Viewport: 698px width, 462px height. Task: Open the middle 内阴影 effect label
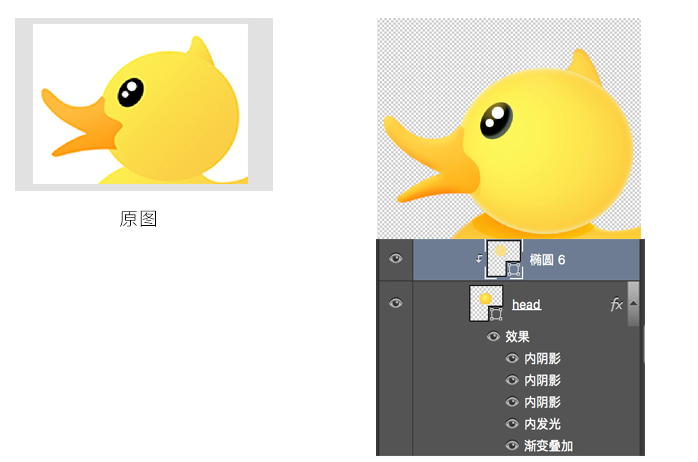542,380
